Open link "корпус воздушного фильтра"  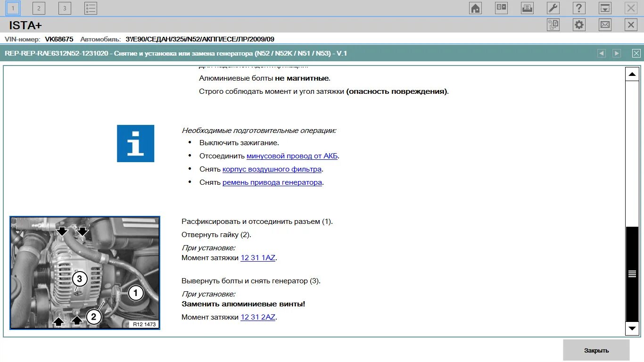click(x=272, y=169)
